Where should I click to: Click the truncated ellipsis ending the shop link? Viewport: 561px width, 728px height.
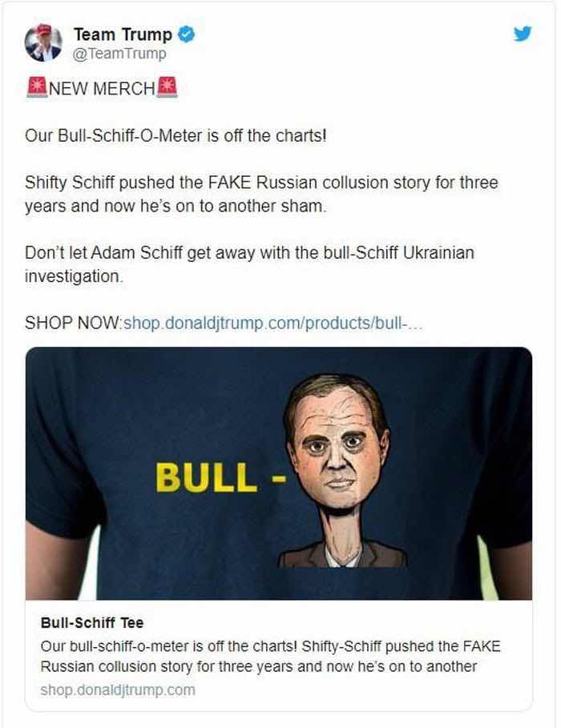click(416, 324)
